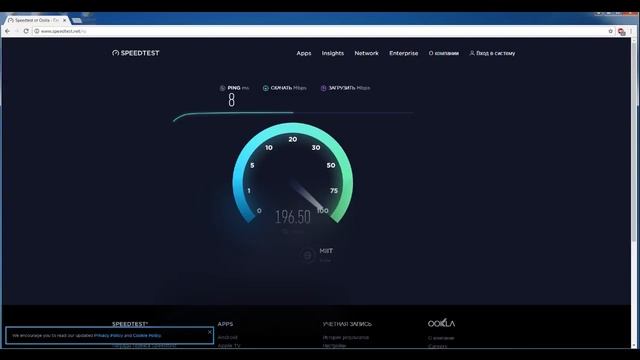
Task: Click the site info icon in address bar
Action: click(x=37, y=31)
